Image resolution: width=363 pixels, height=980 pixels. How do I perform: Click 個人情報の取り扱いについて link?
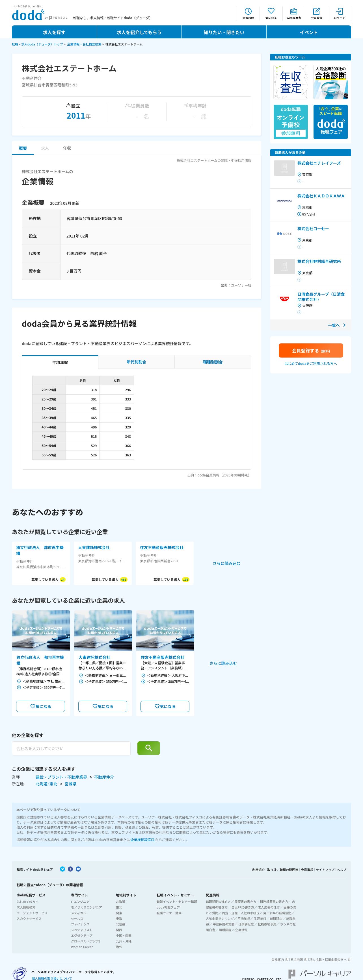51,978
